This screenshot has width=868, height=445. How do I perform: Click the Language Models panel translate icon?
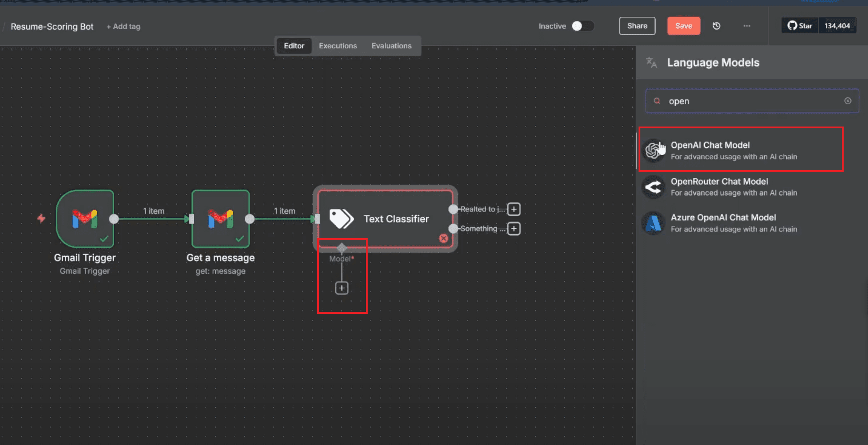point(651,63)
